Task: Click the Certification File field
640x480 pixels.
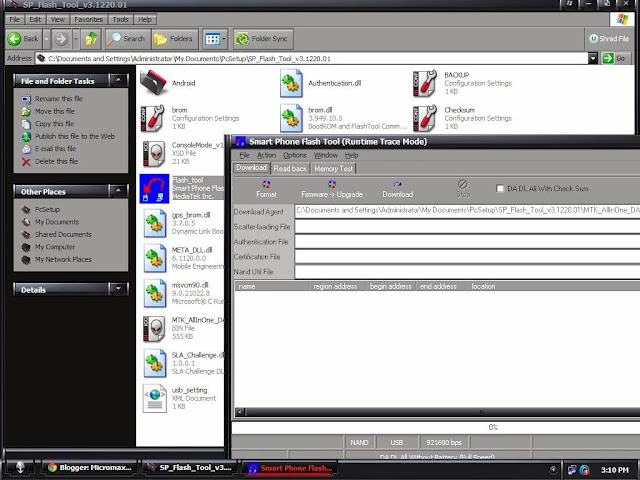Action: (x=467, y=257)
